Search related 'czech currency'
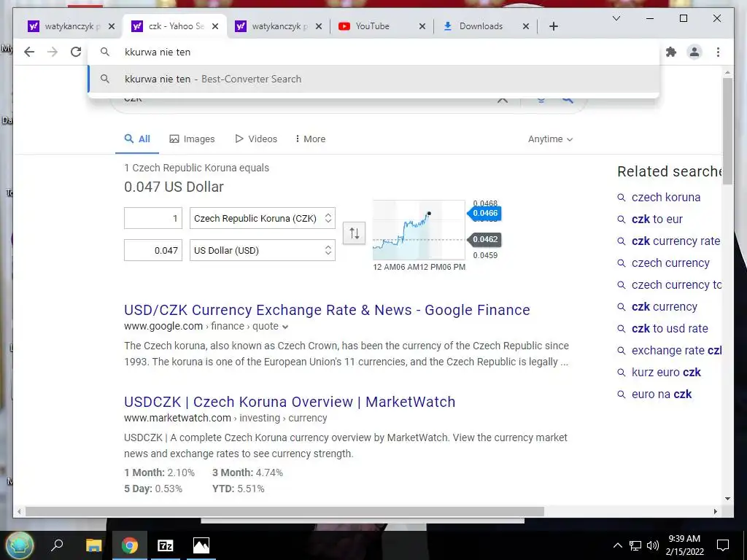 (670, 262)
